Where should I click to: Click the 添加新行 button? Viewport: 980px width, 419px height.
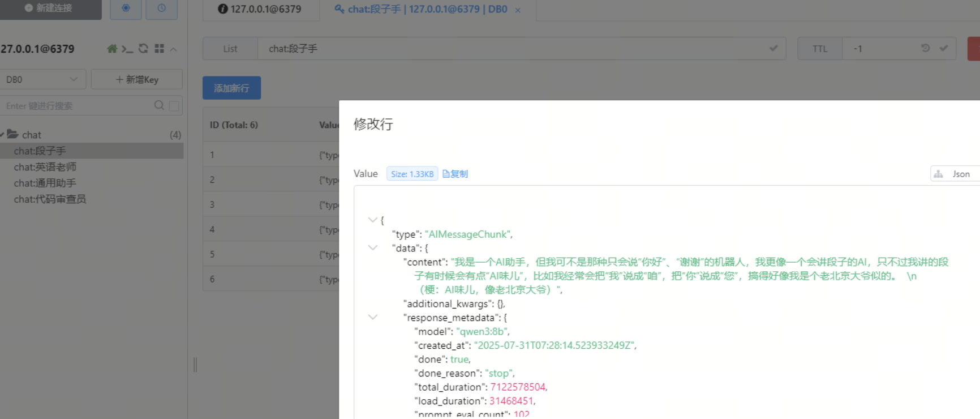click(x=231, y=88)
